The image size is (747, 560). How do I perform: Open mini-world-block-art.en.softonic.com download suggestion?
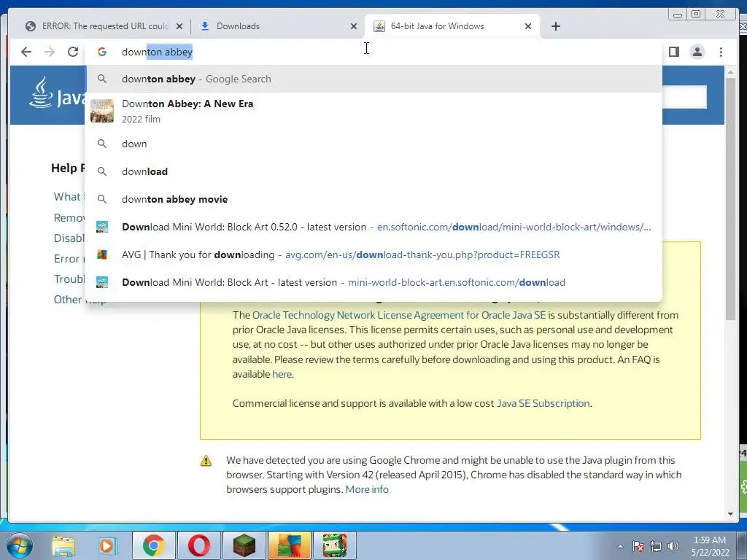374,282
